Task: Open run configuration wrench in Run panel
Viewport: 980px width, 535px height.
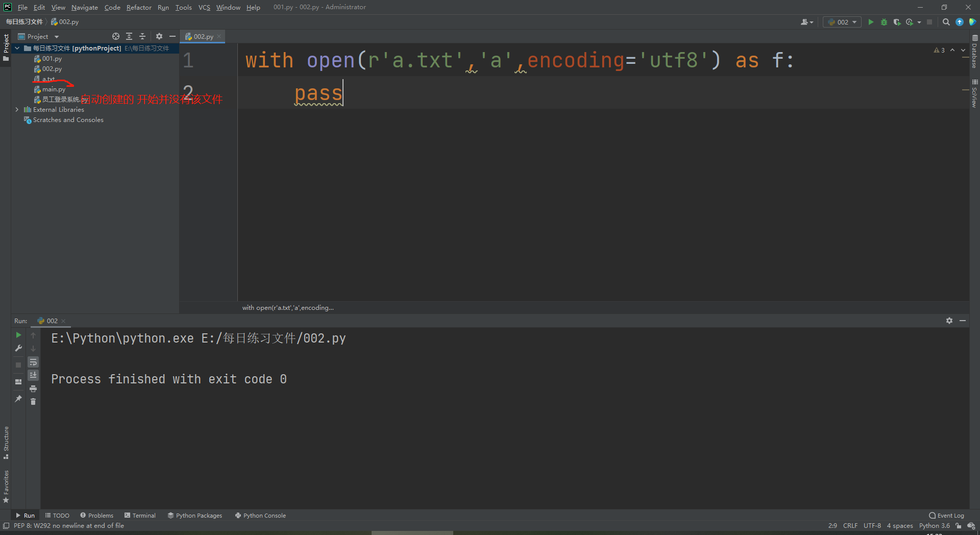Action: pyautogui.click(x=18, y=348)
